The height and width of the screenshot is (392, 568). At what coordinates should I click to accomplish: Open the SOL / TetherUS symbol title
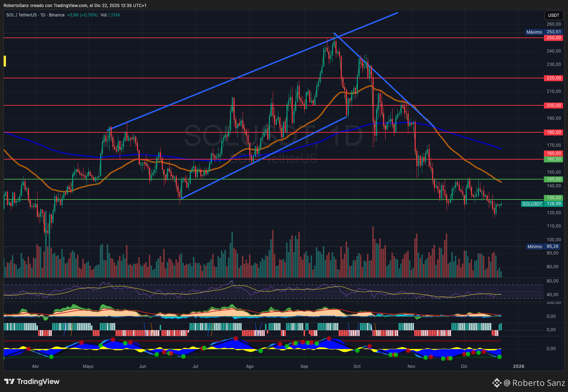pos(21,15)
